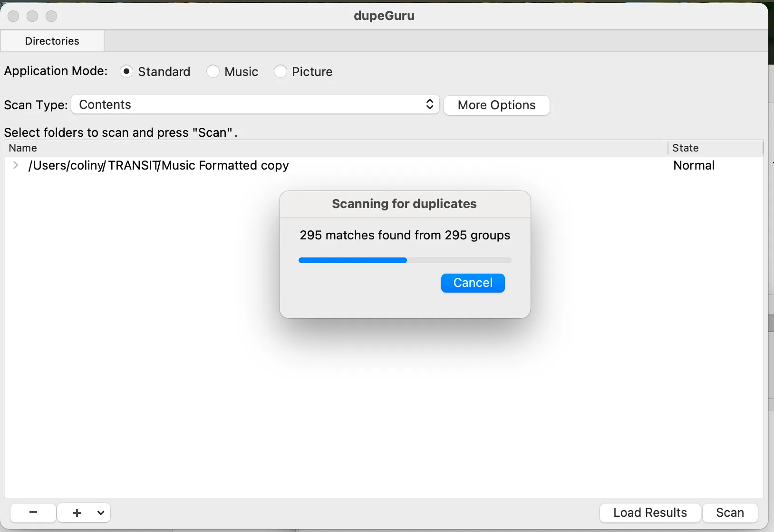This screenshot has height=532, width=774.
Task: Open More Options
Action: click(496, 105)
